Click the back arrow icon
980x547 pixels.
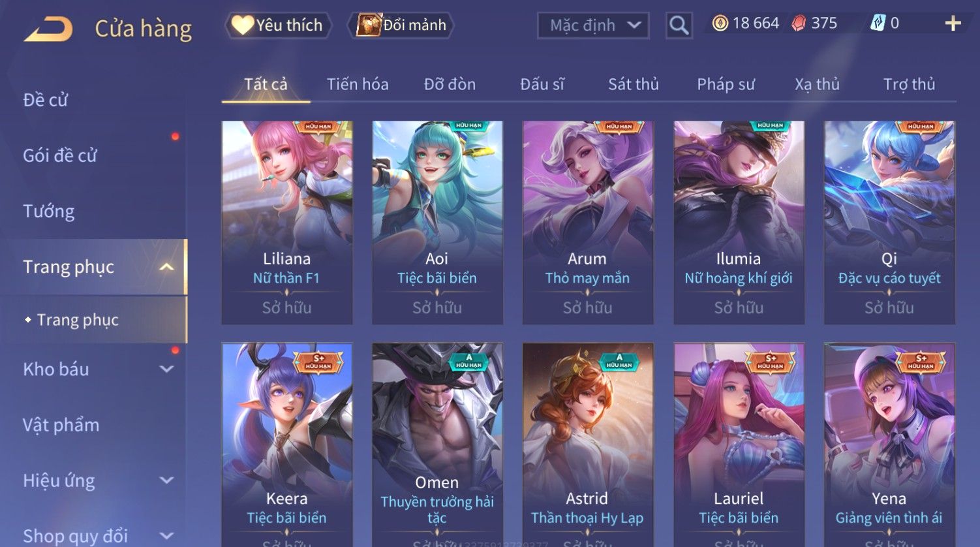point(48,29)
